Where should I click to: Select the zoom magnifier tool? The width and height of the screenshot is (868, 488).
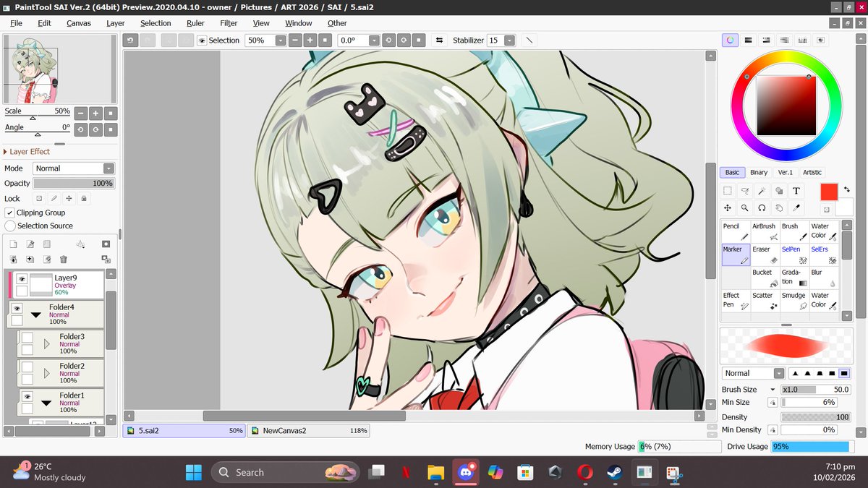pos(744,208)
